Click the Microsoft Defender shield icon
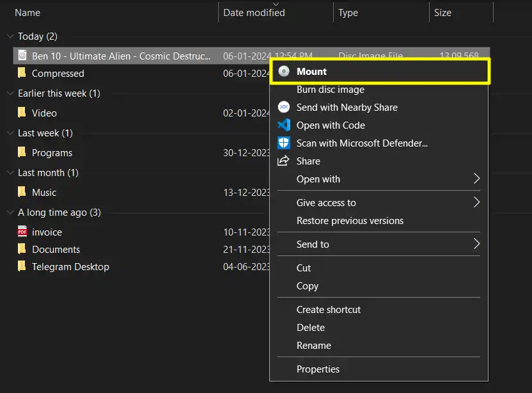This screenshot has height=393, width=532. 283,143
